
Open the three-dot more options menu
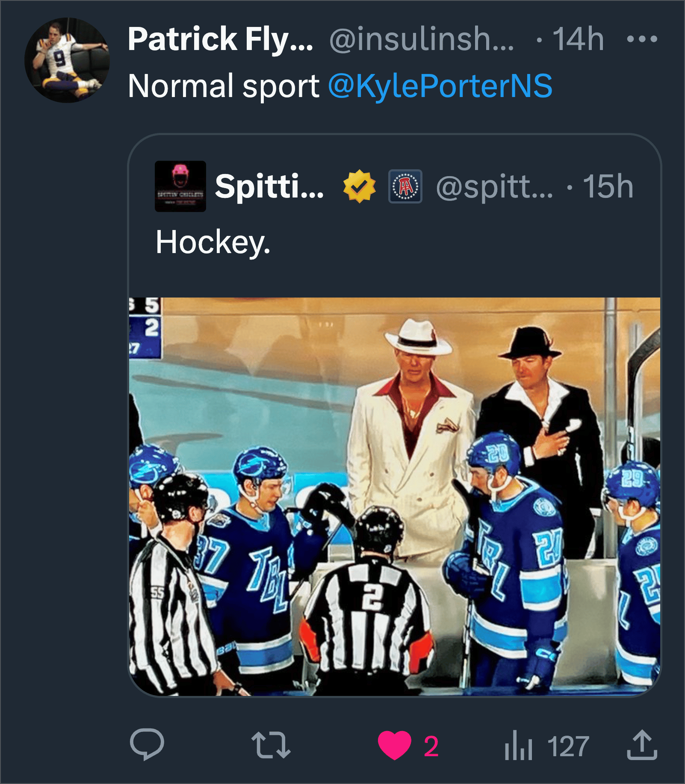[x=641, y=39]
